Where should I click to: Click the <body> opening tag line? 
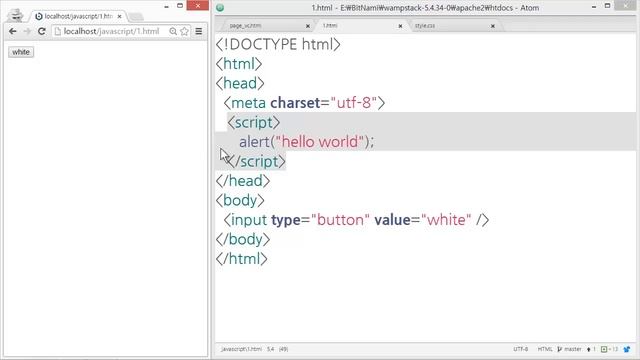pos(240,200)
